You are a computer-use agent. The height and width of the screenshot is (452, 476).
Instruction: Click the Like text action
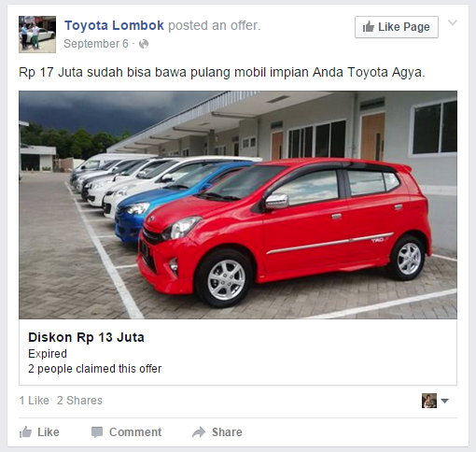(49, 432)
